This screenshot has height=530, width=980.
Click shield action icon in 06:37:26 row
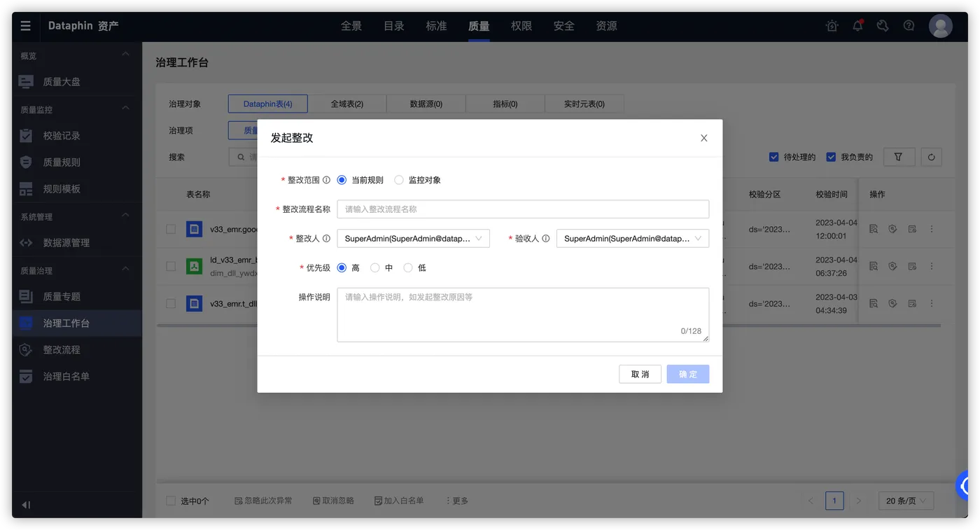(x=892, y=266)
